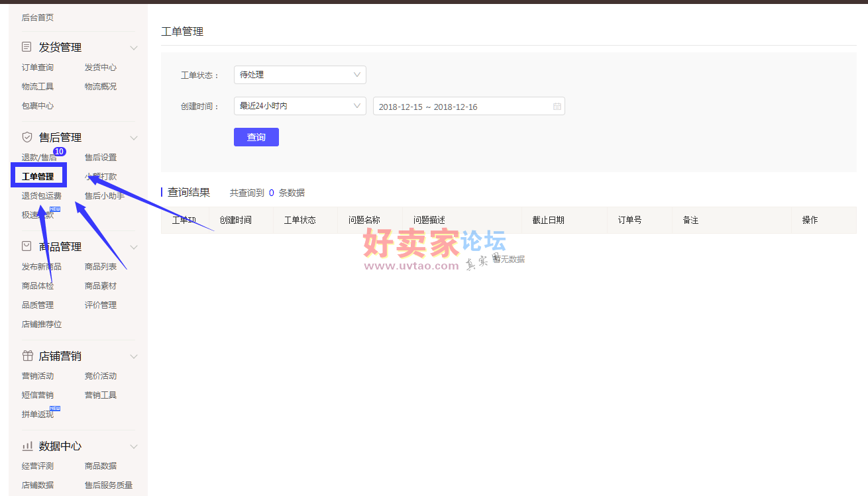Click the 查询 button
Image resolution: width=868 pixels, height=496 pixels.
[256, 137]
